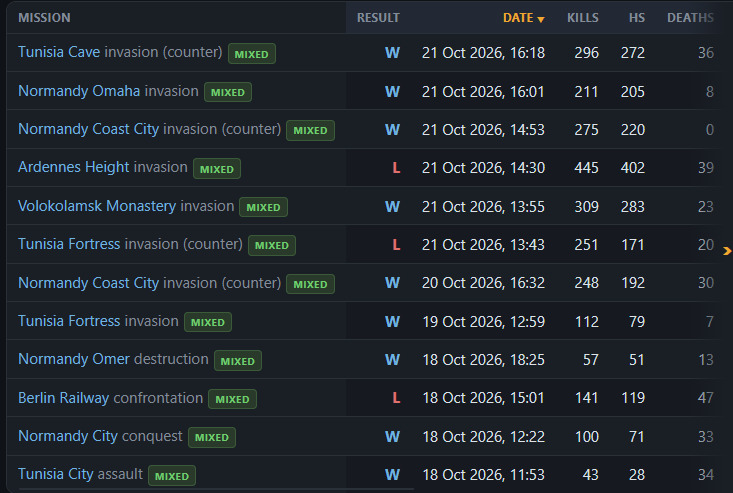This screenshot has height=493, width=733.
Task: Open Normandy Coast City mission dated 20 Oct
Action: [150, 283]
